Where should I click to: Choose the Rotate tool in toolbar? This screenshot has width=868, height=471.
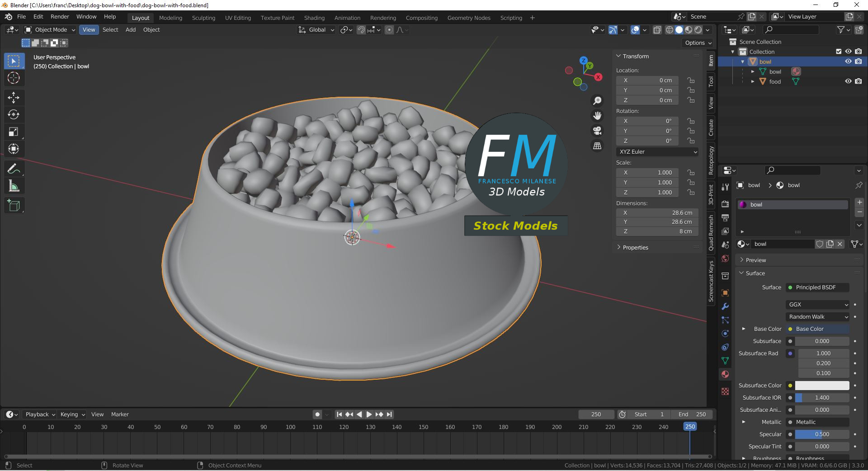[14, 114]
